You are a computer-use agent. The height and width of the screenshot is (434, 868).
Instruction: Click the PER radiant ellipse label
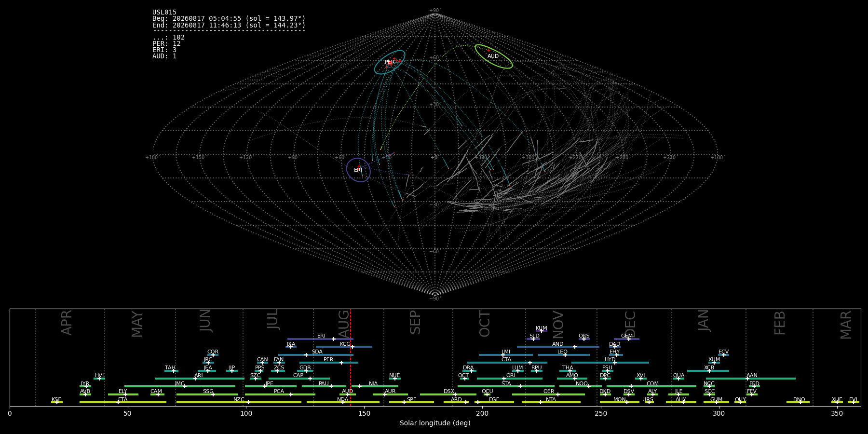coord(390,62)
